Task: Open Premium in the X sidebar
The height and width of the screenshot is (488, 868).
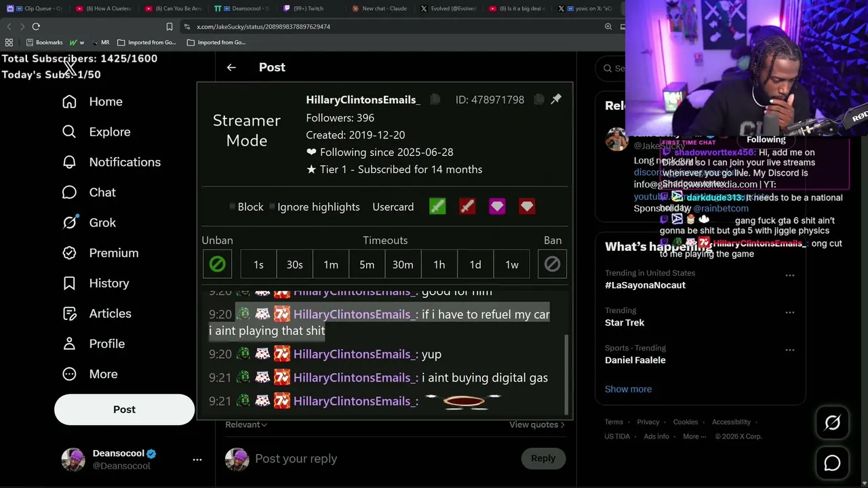Action: click(x=100, y=253)
